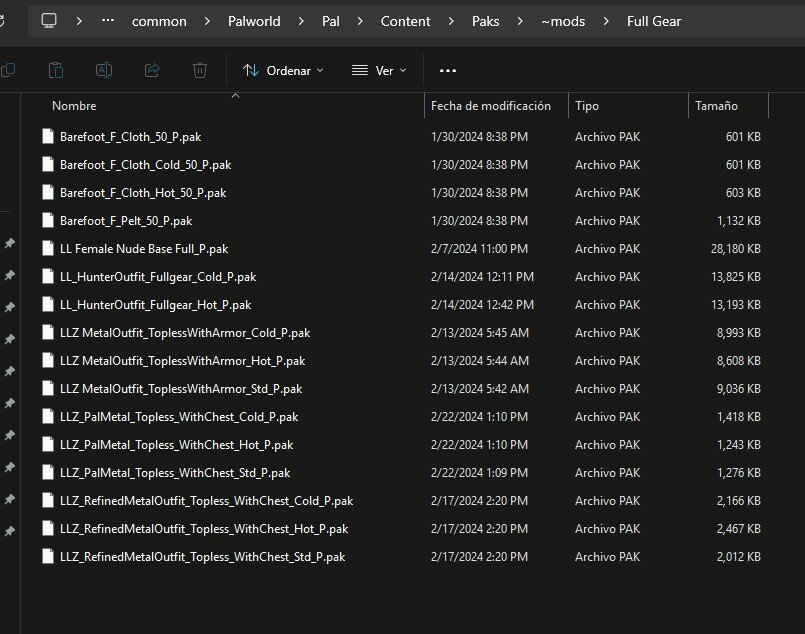Open the Ordenar sort dropdown
This screenshot has width=805, height=634.
[284, 70]
